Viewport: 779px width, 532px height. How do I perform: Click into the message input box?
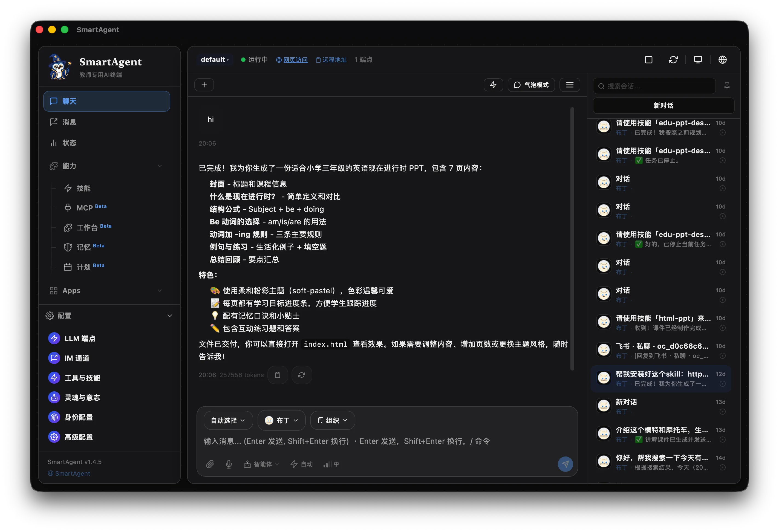tap(387, 441)
